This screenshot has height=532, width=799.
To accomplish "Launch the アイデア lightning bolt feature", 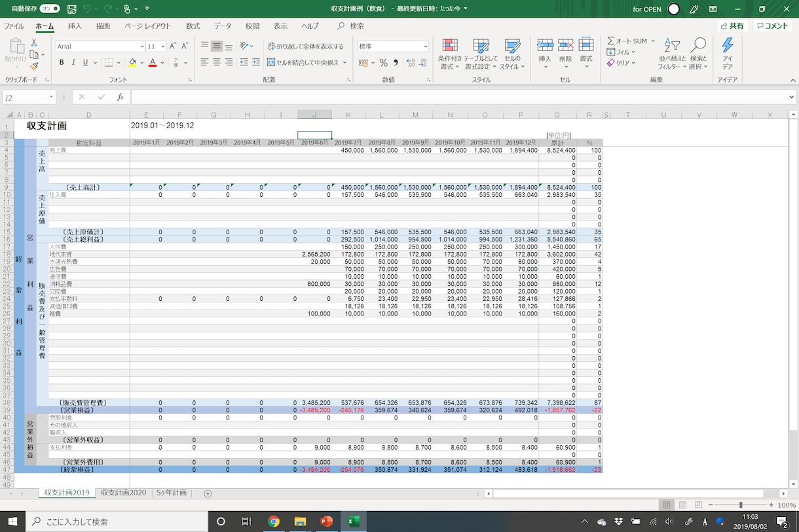I will tap(727, 54).
